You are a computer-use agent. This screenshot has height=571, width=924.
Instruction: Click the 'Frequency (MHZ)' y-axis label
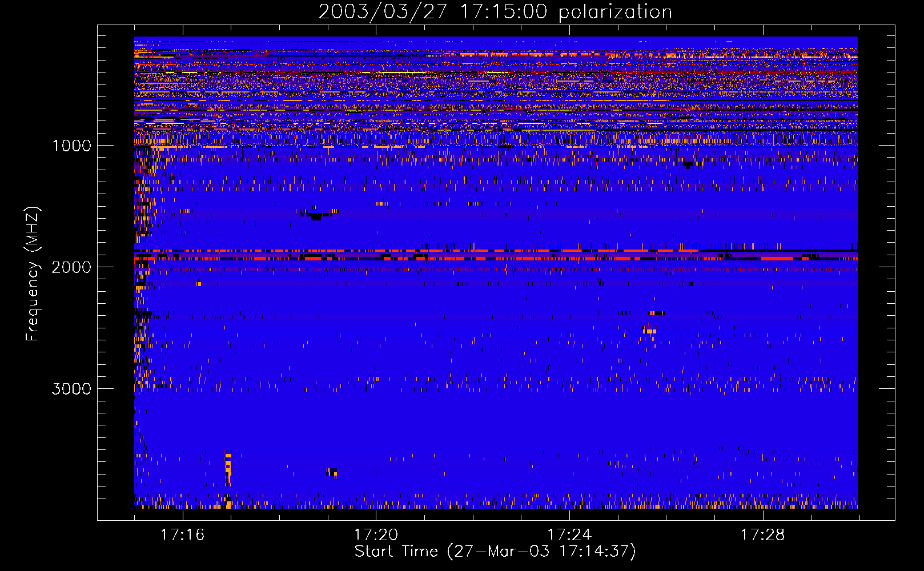pos(33,274)
